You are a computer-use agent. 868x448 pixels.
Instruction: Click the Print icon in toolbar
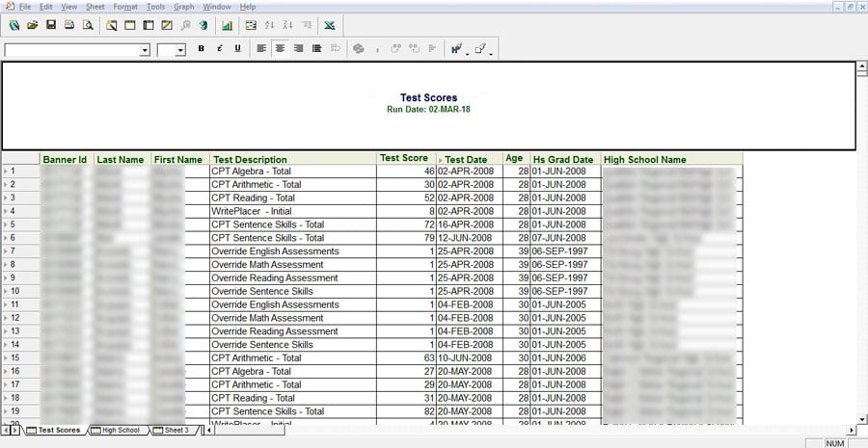(x=69, y=24)
